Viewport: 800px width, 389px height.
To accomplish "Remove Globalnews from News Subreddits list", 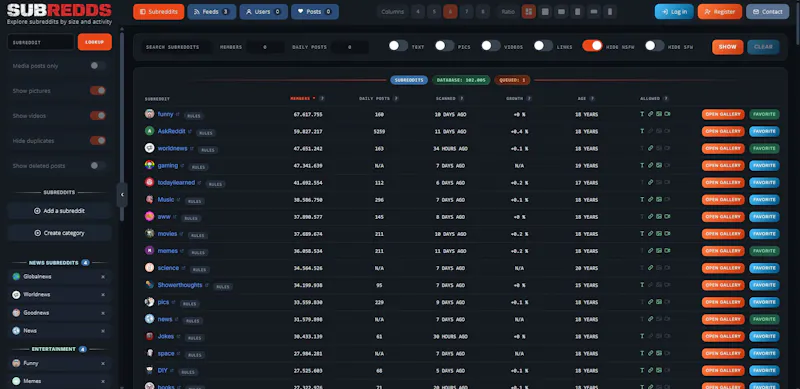I will [103, 277].
